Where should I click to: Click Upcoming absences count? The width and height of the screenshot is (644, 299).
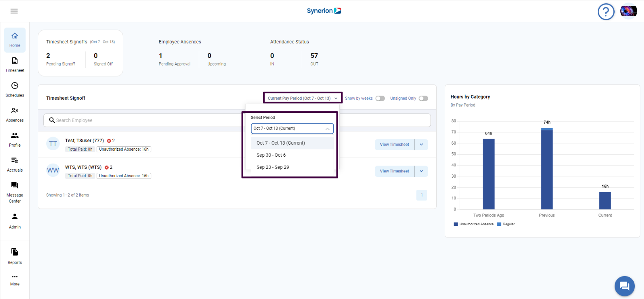209,56
